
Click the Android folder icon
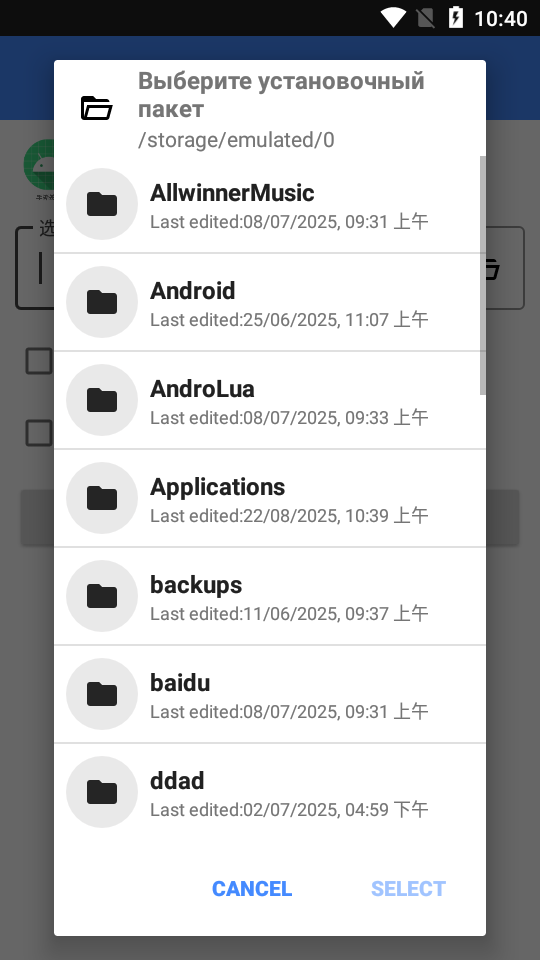(102, 302)
